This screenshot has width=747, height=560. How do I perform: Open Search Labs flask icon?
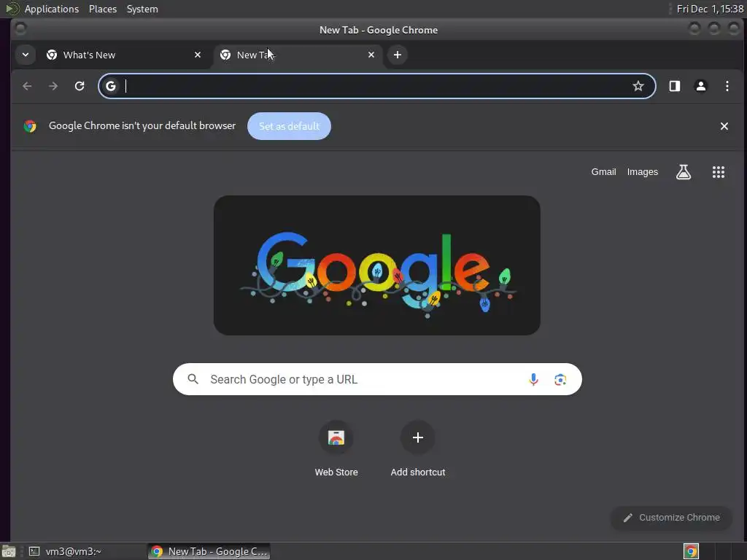683,172
